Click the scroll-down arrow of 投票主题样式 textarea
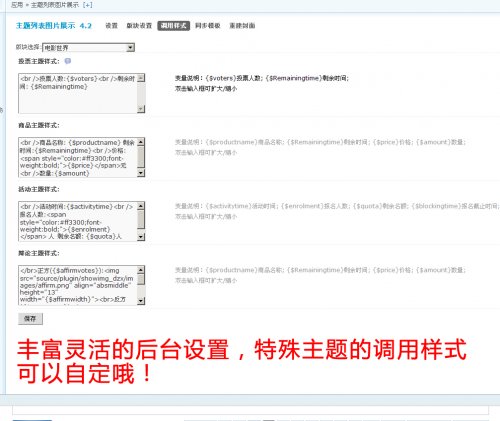Viewport: 500px width, 421px height. (x=141, y=109)
